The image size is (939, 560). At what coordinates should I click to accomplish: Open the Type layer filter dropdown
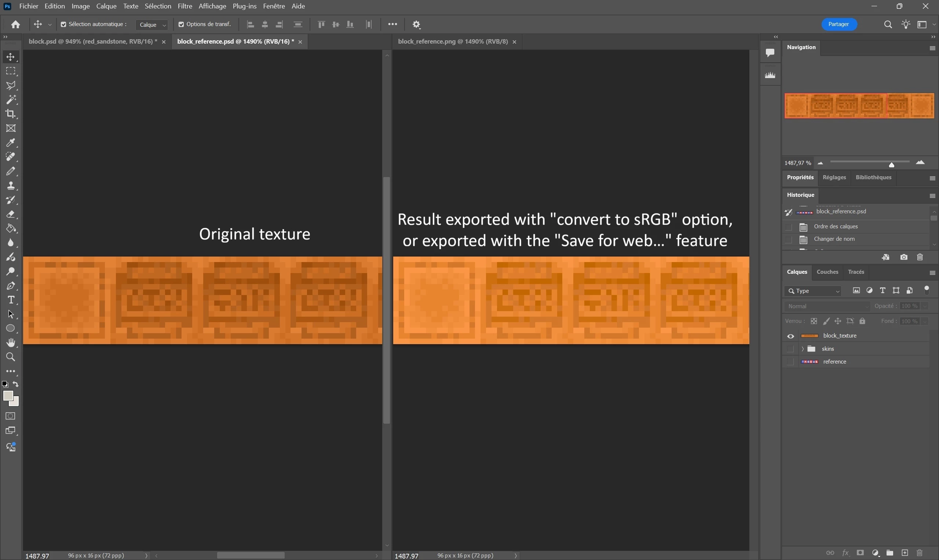pyautogui.click(x=813, y=291)
